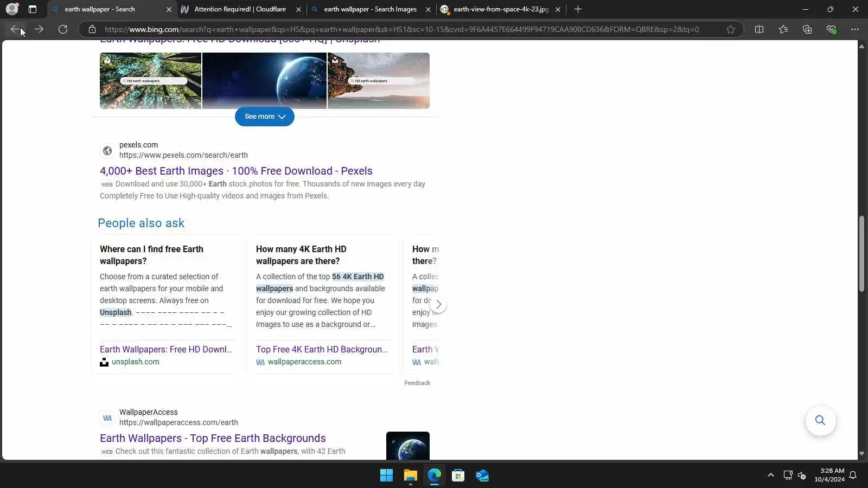Open a new browser tab

tap(578, 9)
